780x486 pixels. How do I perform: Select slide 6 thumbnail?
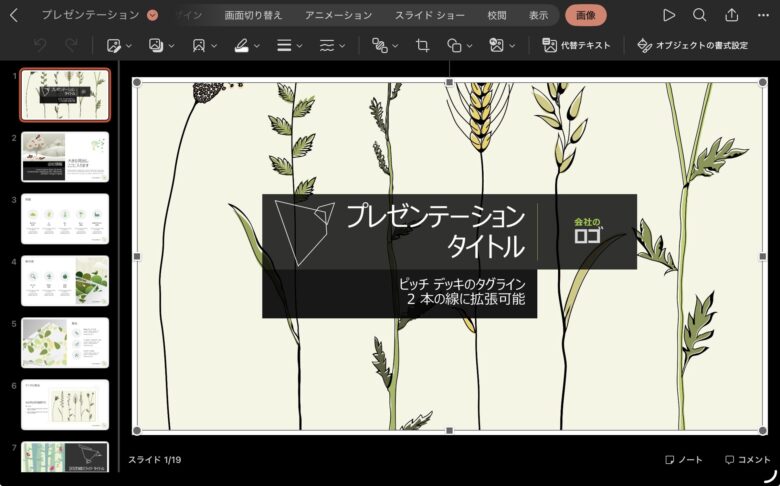(65, 404)
